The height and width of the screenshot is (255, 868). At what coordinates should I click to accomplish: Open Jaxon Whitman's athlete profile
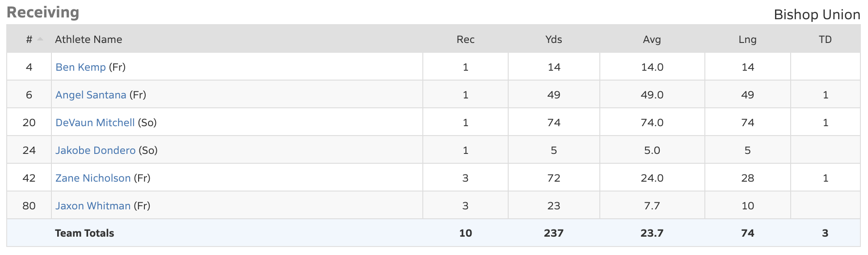tap(93, 206)
